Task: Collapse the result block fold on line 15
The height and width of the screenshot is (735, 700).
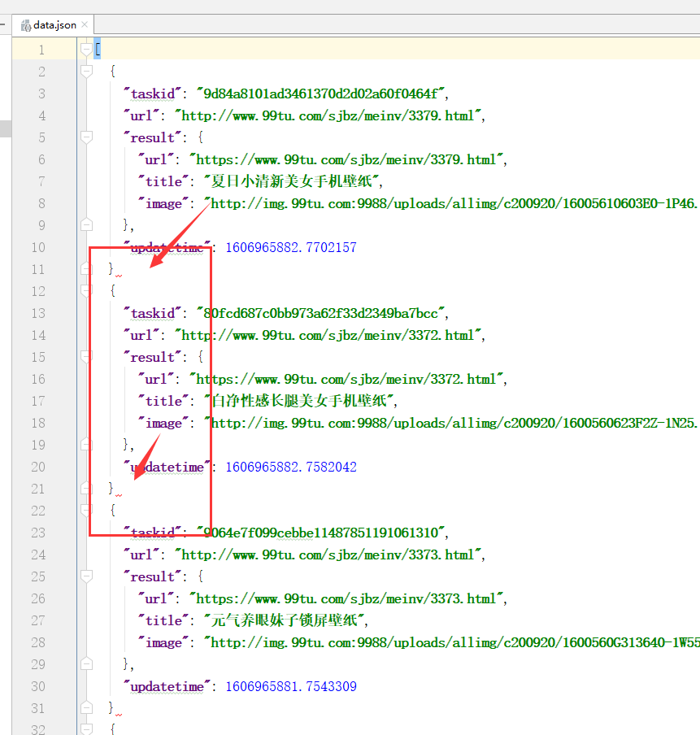Action: point(86,357)
